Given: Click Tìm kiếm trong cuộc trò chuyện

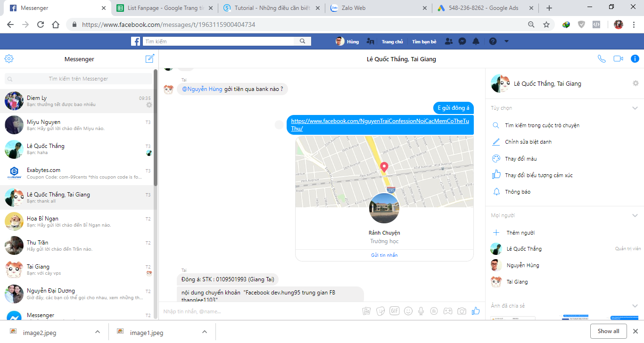Looking at the screenshot, I should click(542, 125).
